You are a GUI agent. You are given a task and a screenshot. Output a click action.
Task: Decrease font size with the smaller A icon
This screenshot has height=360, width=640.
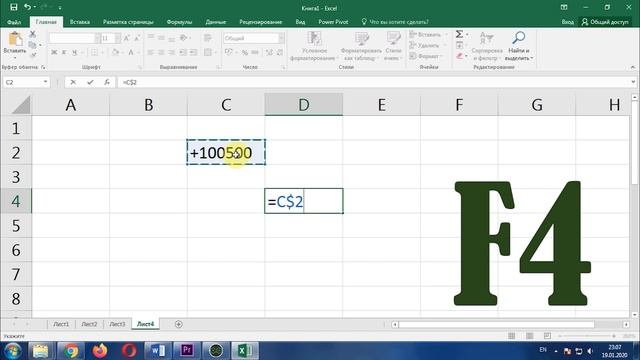click(x=137, y=38)
